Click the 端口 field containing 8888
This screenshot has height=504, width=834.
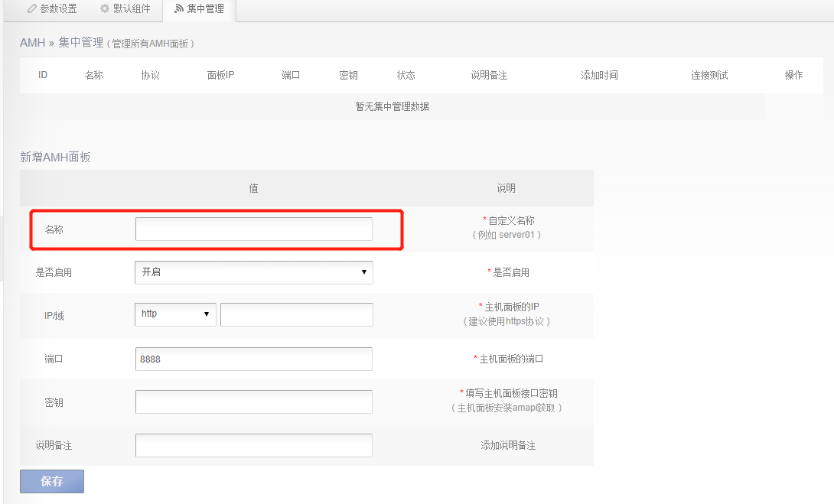point(253,359)
